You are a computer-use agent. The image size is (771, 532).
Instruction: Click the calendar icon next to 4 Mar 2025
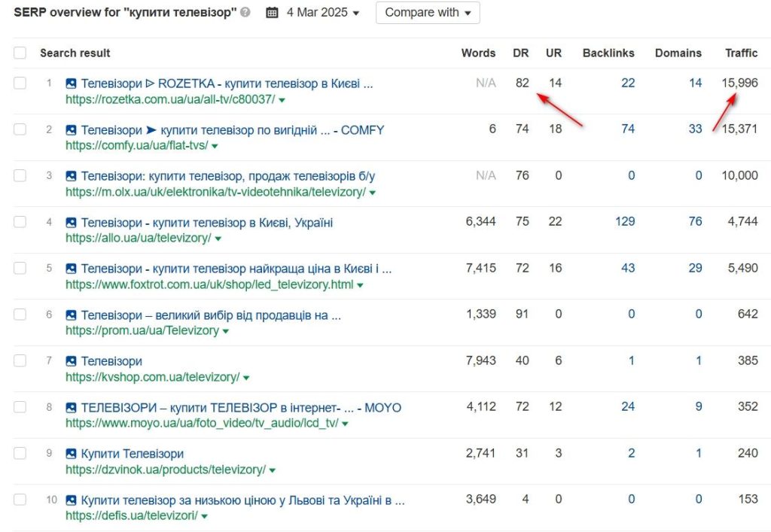pyautogui.click(x=272, y=12)
